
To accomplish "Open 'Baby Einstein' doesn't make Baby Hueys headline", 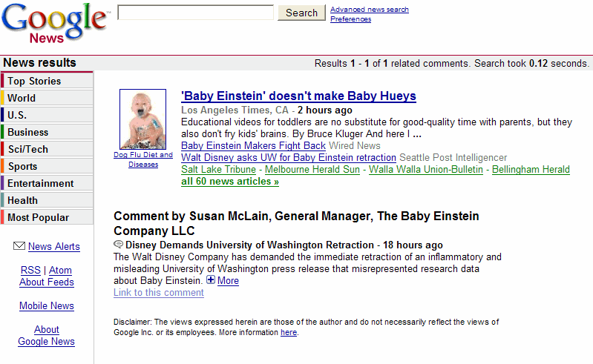I will pos(298,96).
